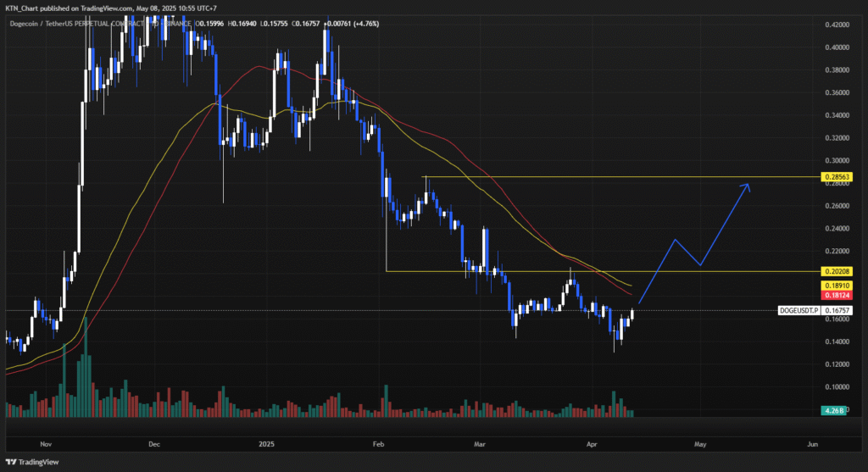The width and height of the screenshot is (868, 472).
Task: Click the 0.16757 current price tag
Action: 837,310
